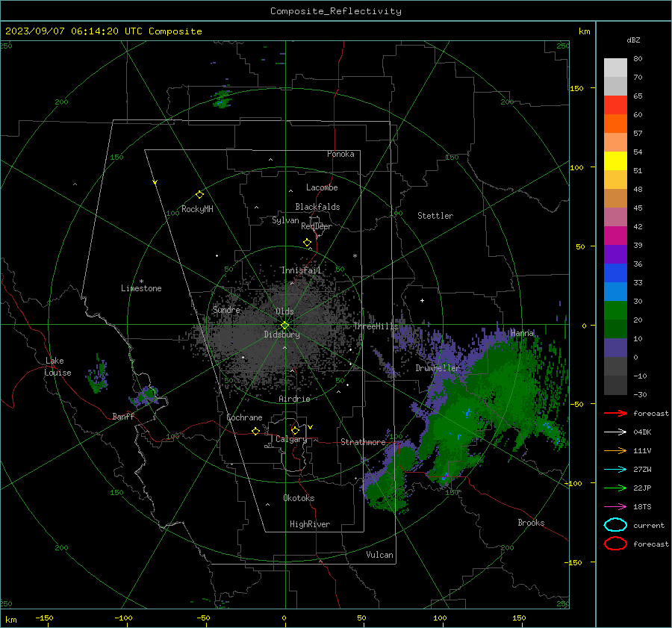Select the yellow radar-center diamond above Didsbury
The image size is (672, 628).
(284, 326)
